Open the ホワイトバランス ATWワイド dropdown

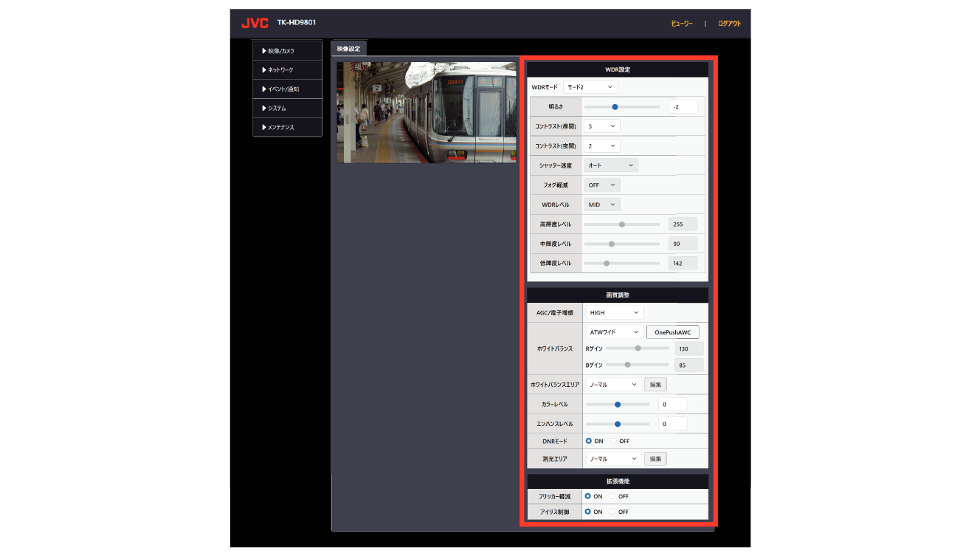(x=614, y=332)
